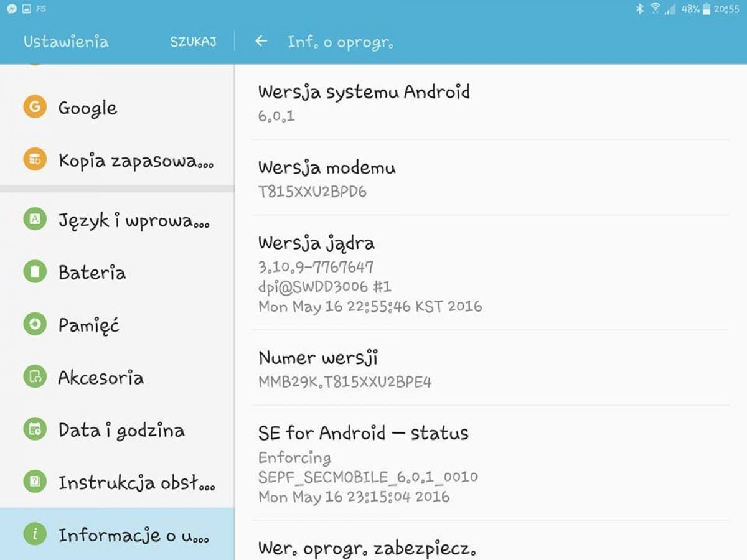Open Pamięć settings entry
747x560 pixels.
click(x=117, y=325)
